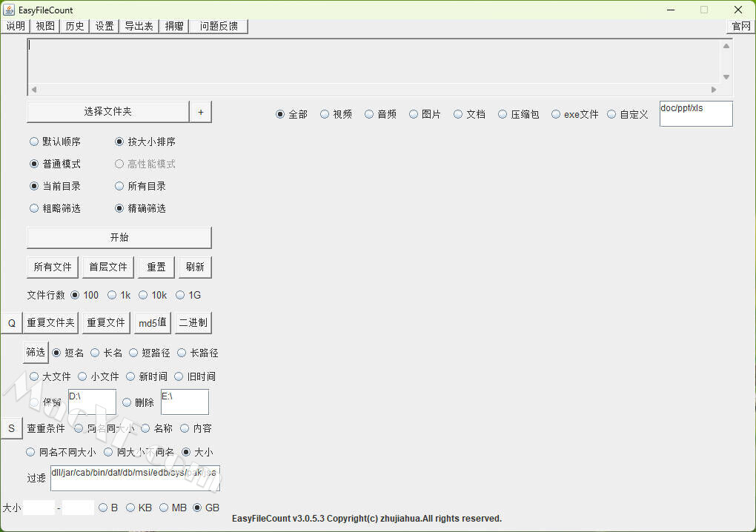The image size is (756, 532).
Task: Open the 历史 menu
Action: click(x=74, y=26)
